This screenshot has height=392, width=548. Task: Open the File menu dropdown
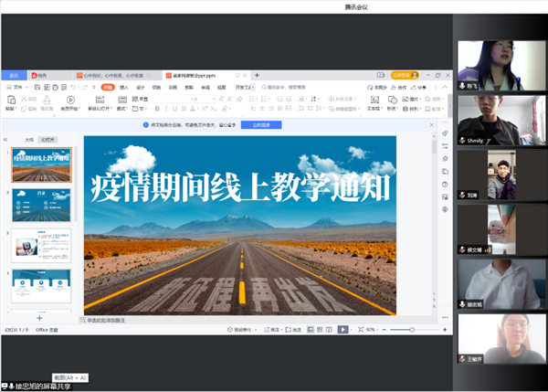17,87
